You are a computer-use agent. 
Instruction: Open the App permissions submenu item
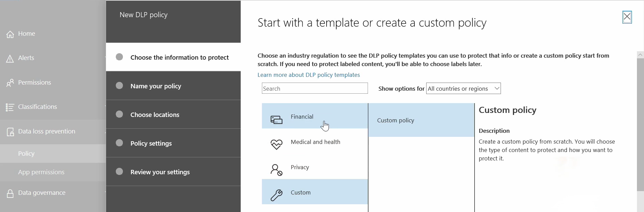coord(41,172)
